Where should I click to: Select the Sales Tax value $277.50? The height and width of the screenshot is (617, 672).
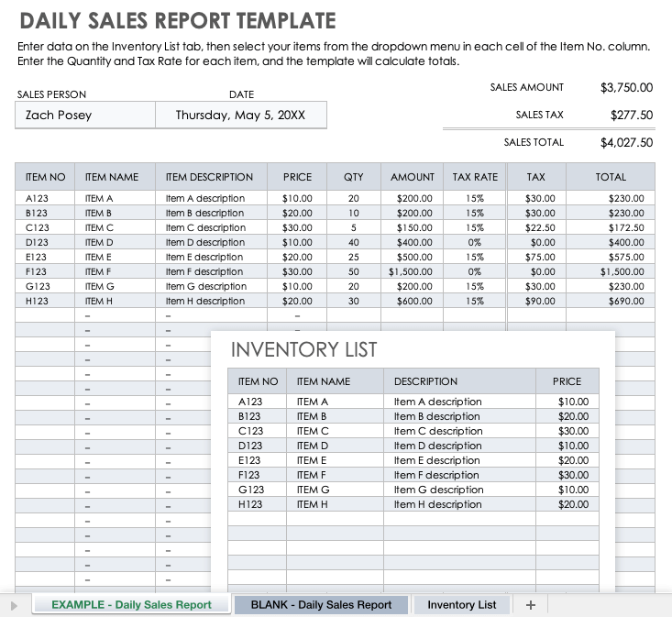[x=631, y=116]
